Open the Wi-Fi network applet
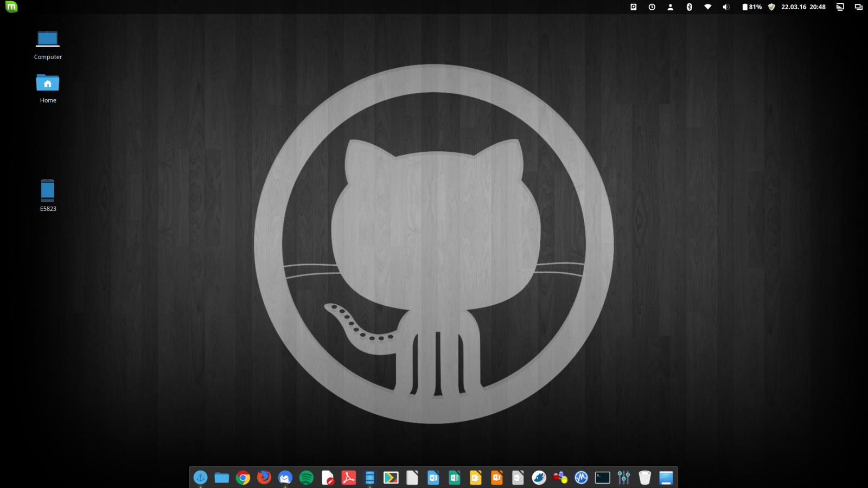The height and width of the screenshot is (488, 868). pyautogui.click(x=708, y=7)
